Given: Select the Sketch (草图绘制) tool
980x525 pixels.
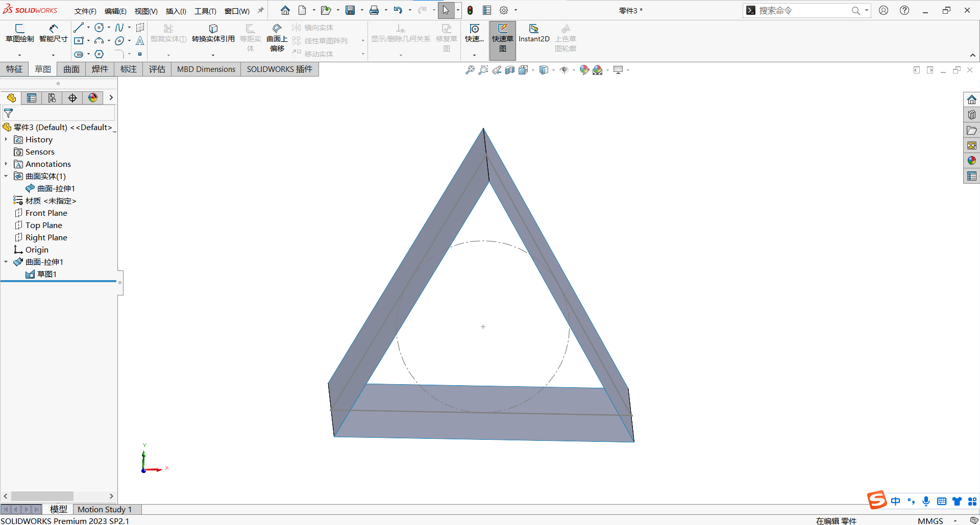Looking at the screenshot, I should coord(19,32).
